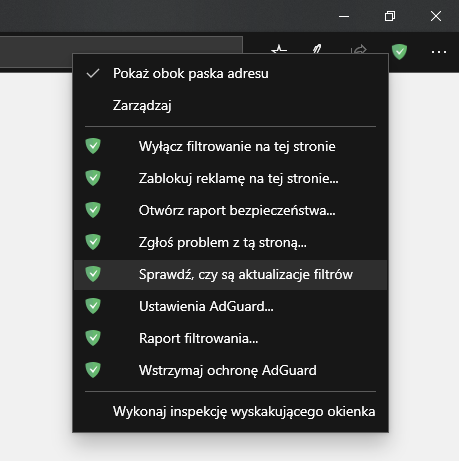Viewport: 459px width, 461px height.
Task: Close the browser window
Action: (436, 16)
